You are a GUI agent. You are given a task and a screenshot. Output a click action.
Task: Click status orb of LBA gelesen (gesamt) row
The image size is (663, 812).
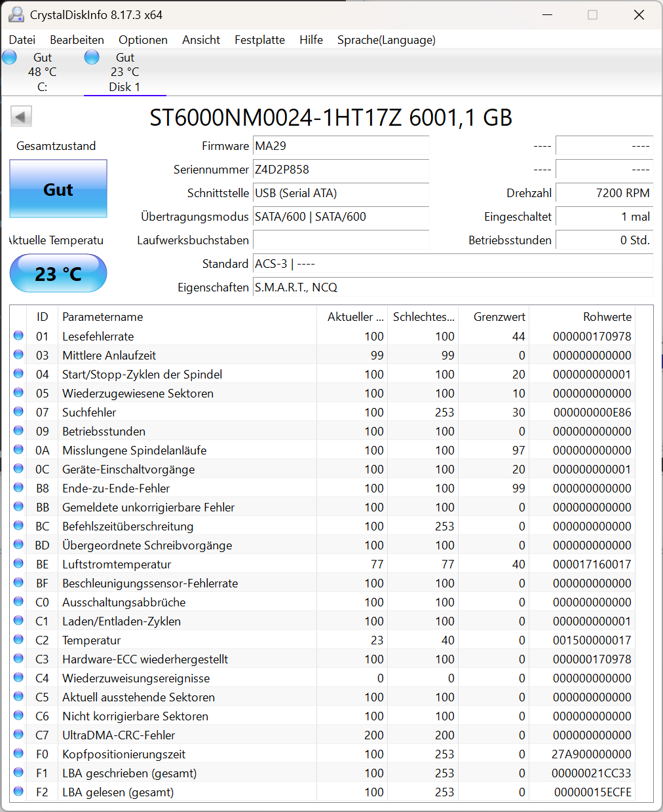pyautogui.click(x=18, y=792)
